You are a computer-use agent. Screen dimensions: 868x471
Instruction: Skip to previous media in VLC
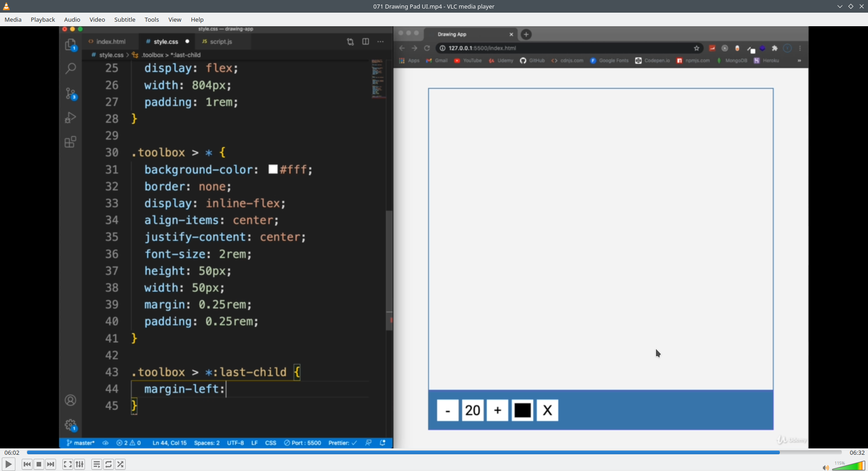(x=27, y=464)
